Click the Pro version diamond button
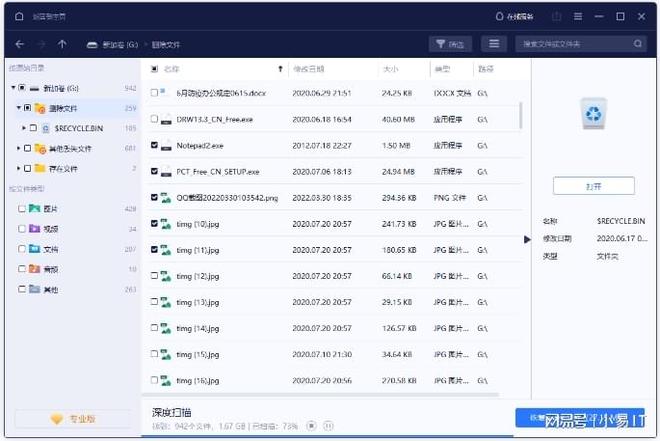Viewport: 660px width, 441px height. click(72, 419)
